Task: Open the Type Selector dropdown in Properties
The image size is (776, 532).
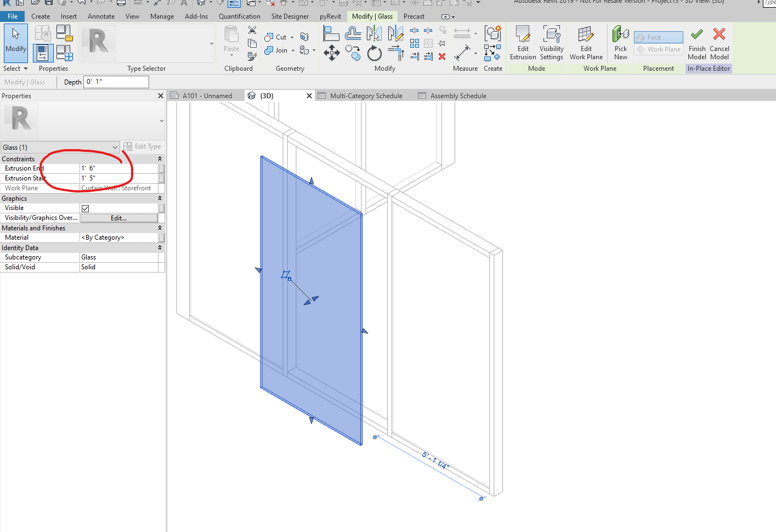Action: point(162,121)
